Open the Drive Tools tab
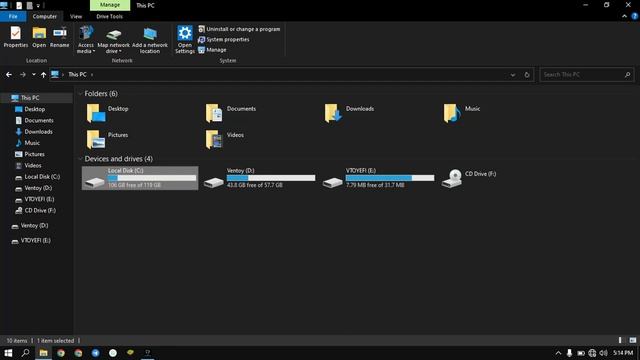 (x=109, y=16)
